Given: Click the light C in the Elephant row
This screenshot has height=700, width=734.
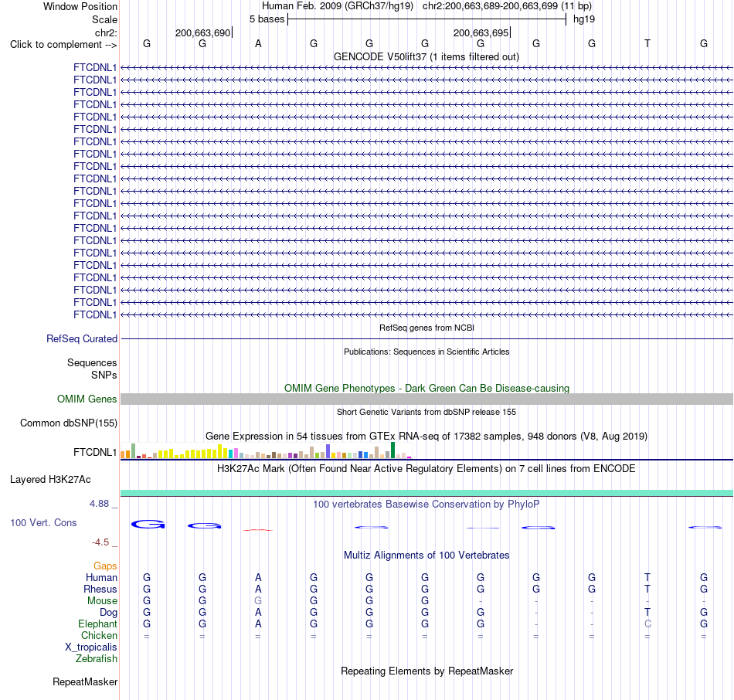Looking at the screenshot, I should (647, 624).
